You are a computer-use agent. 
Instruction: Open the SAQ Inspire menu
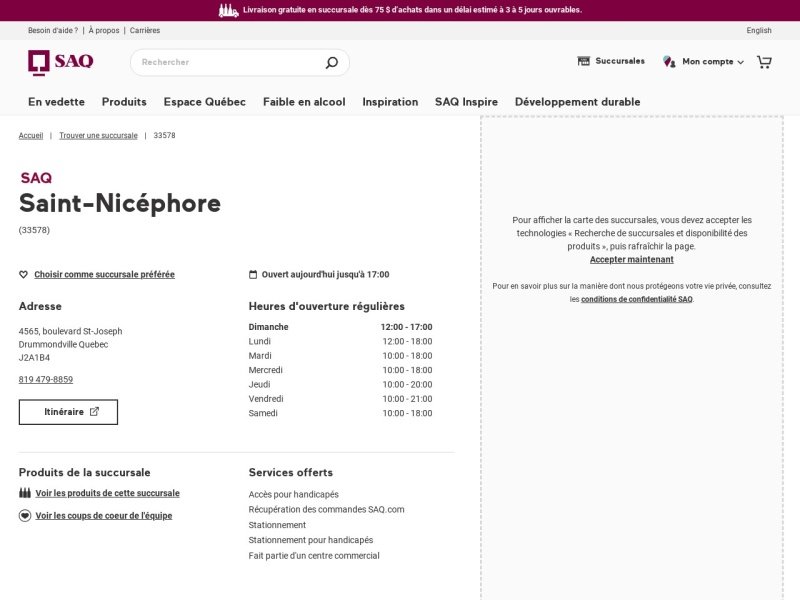(466, 102)
